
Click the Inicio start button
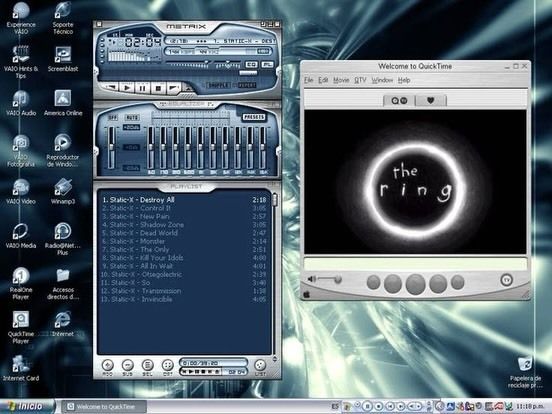27,406
